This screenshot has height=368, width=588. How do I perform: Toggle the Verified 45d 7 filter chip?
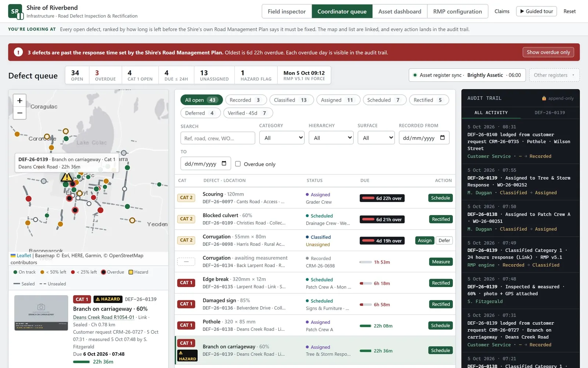coord(248,113)
